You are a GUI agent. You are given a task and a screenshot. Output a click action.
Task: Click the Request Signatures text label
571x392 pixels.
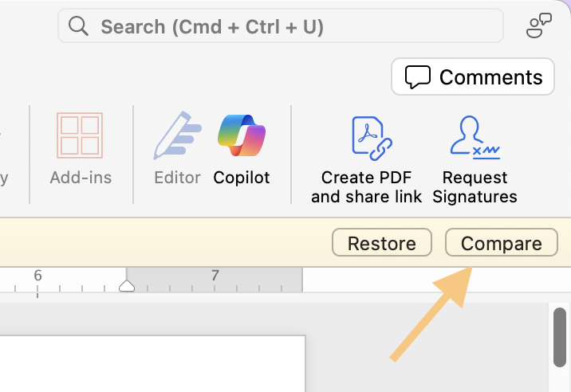(x=475, y=187)
